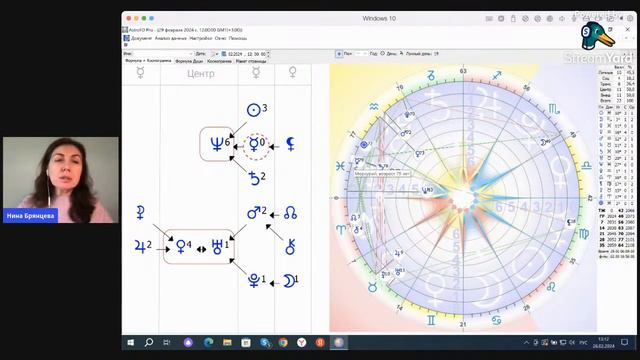The width and height of the screenshot is (640, 360).
Task: Switch to the Космограмма tab
Action: (x=219, y=61)
